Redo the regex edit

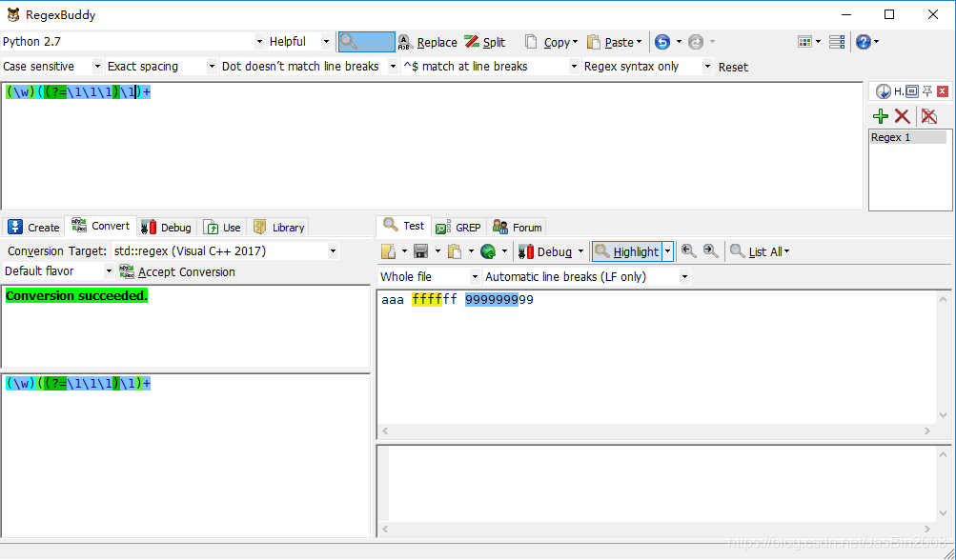(x=696, y=42)
